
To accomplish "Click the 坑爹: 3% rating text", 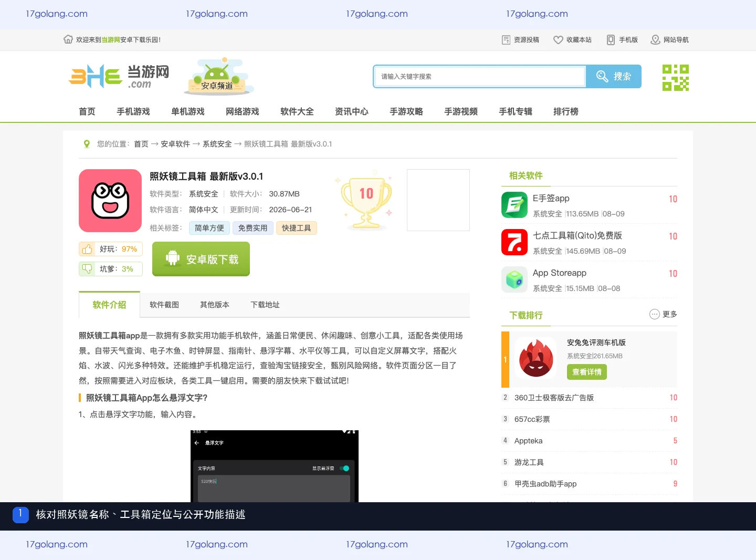I will pos(117,269).
